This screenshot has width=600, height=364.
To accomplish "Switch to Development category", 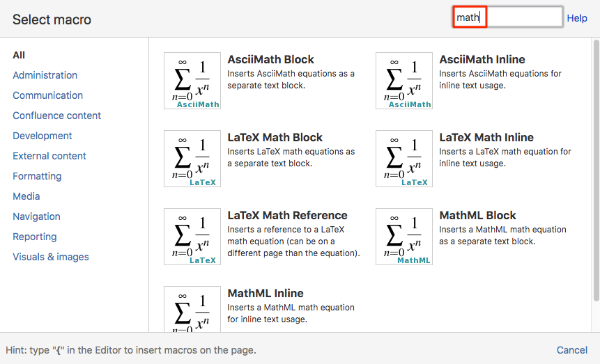I will click(x=42, y=136).
